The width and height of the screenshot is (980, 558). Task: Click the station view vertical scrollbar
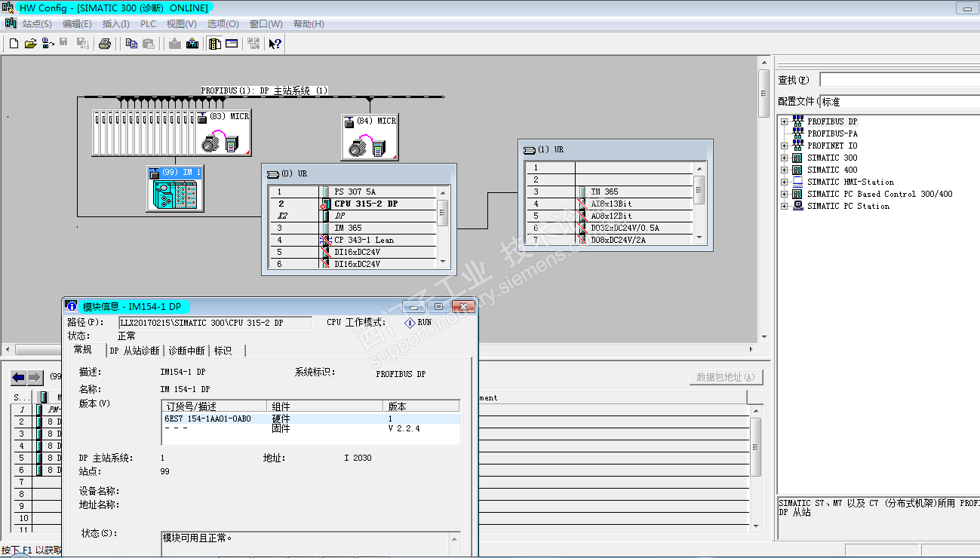tap(763, 199)
